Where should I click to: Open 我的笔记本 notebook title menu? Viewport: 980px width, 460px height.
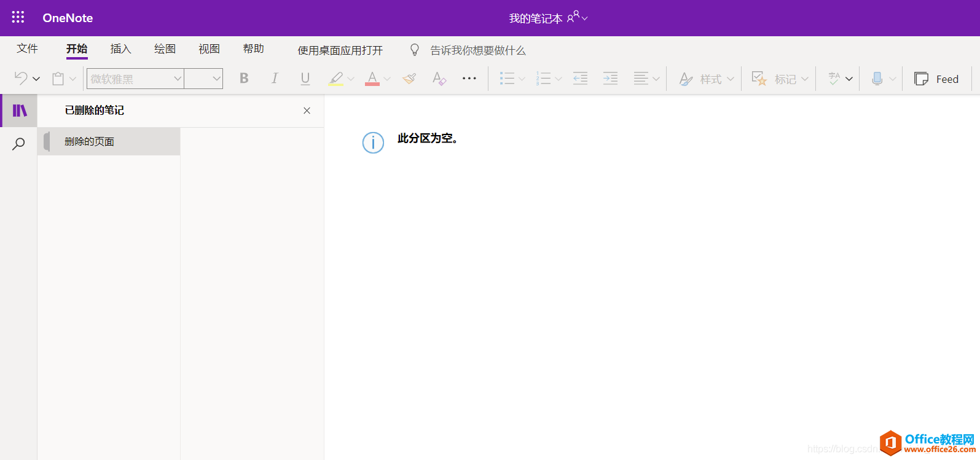point(548,18)
